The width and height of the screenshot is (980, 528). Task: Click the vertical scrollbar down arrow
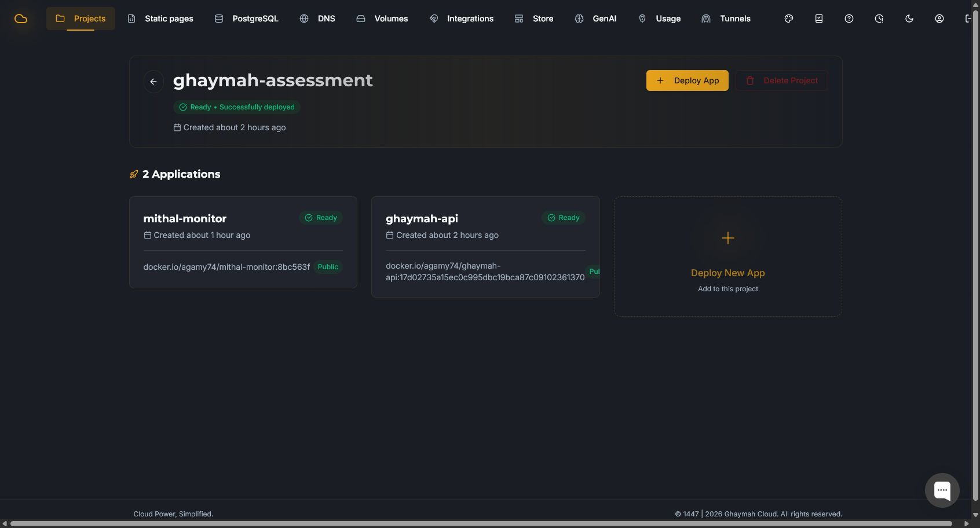(x=975, y=515)
